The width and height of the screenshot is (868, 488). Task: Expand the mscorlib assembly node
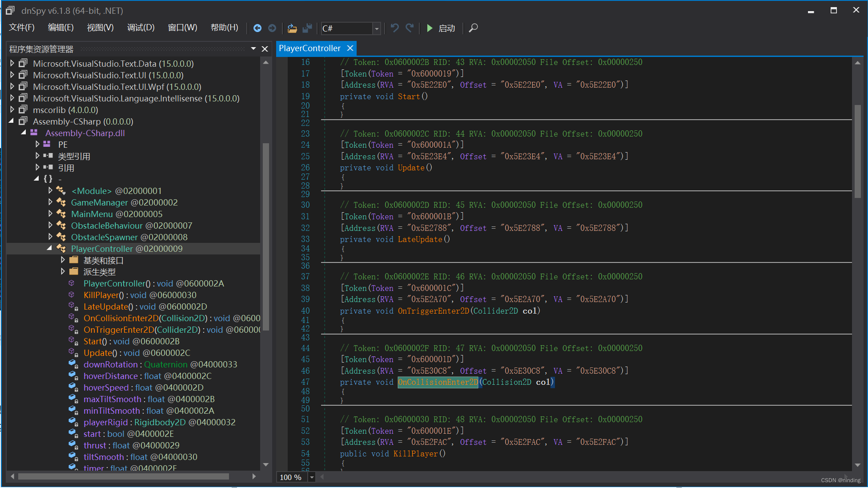tap(12, 110)
